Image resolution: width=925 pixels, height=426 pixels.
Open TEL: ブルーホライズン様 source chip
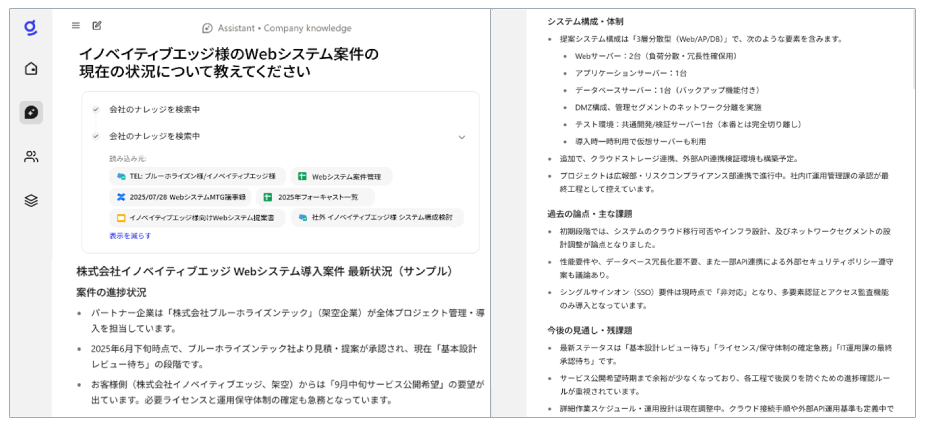(196, 176)
